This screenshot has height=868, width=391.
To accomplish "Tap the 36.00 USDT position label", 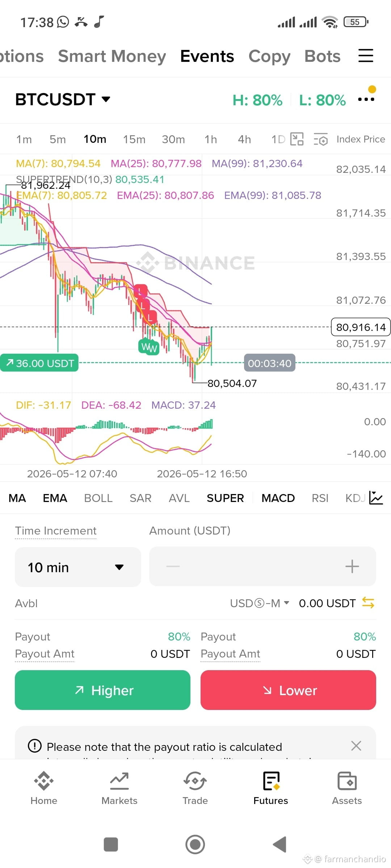I will point(39,363).
